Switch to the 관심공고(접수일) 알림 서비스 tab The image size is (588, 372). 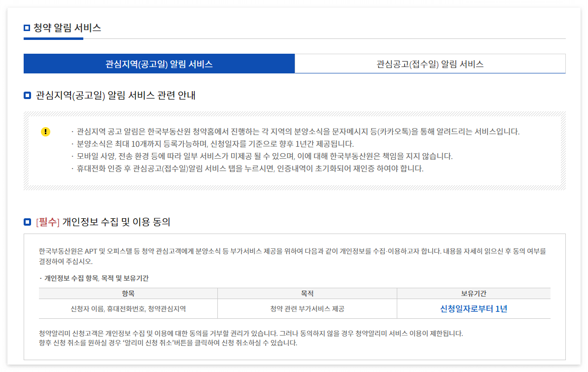click(x=430, y=63)
